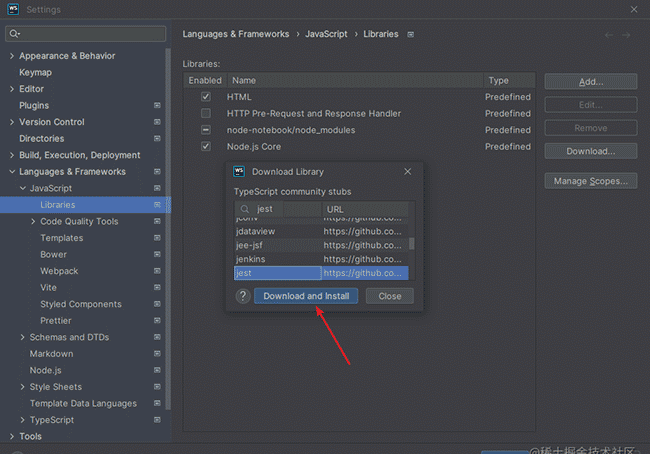Click project icon next to Templates
Image resolution: width=650 pixels, height=454 pixels.
pos(157,238)
